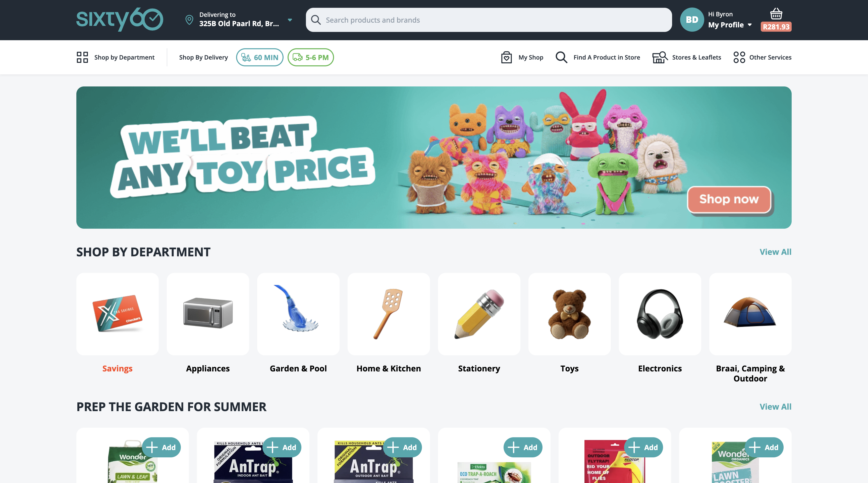Open the shopping basket icon
The width and height of the screenshot is (868, 483).
tap(776, 14)
